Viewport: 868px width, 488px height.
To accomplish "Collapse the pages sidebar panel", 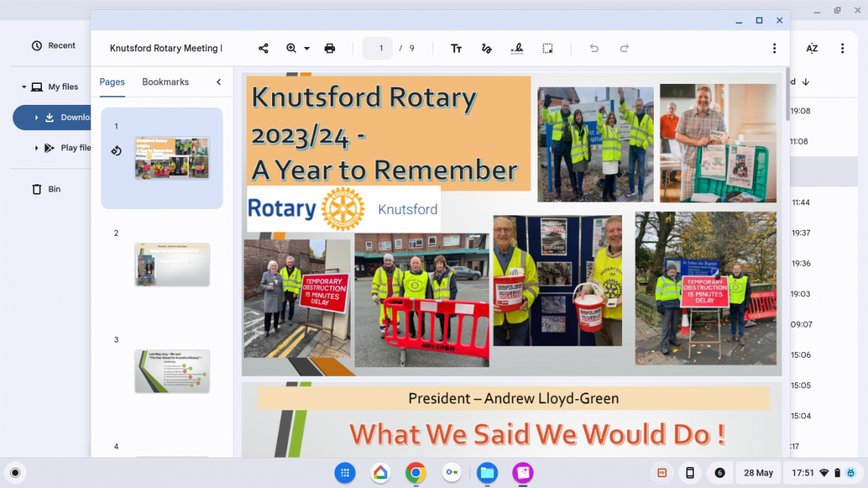I will coord(218,82).
